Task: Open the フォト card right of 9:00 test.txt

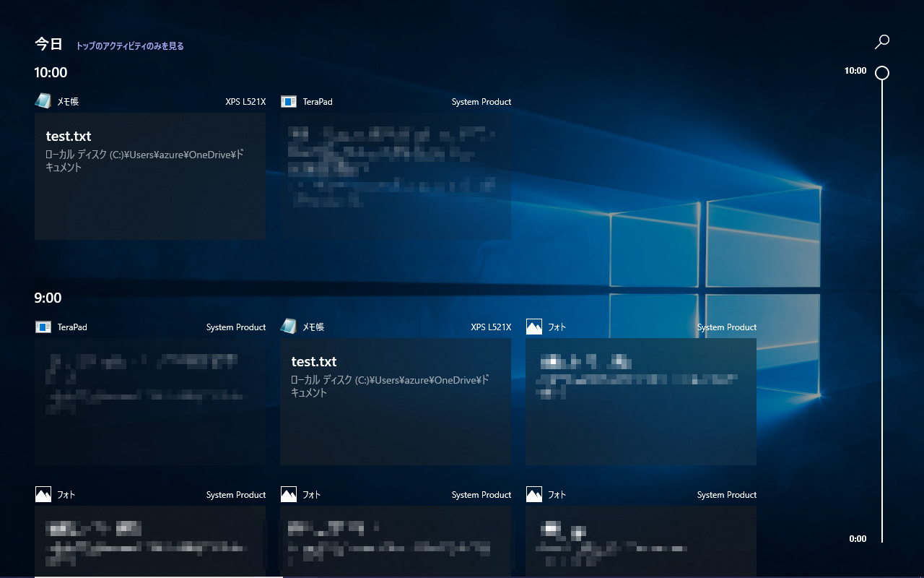Action: 641,402
